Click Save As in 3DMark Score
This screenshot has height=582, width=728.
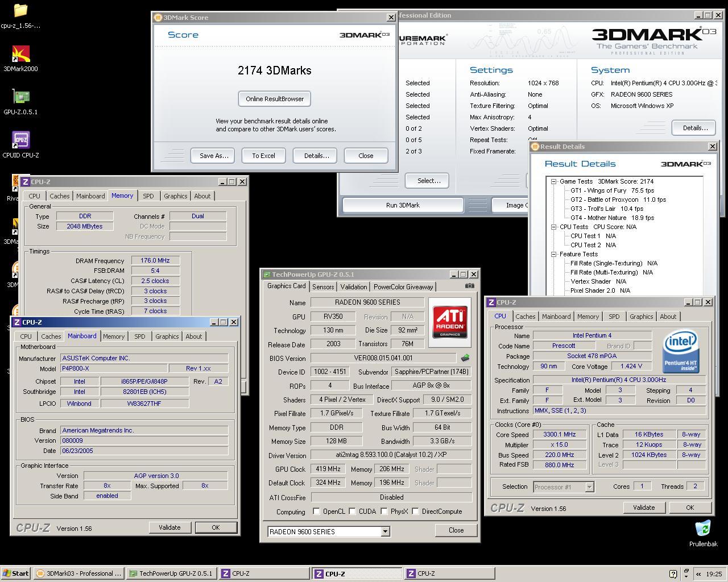(214, 156)
